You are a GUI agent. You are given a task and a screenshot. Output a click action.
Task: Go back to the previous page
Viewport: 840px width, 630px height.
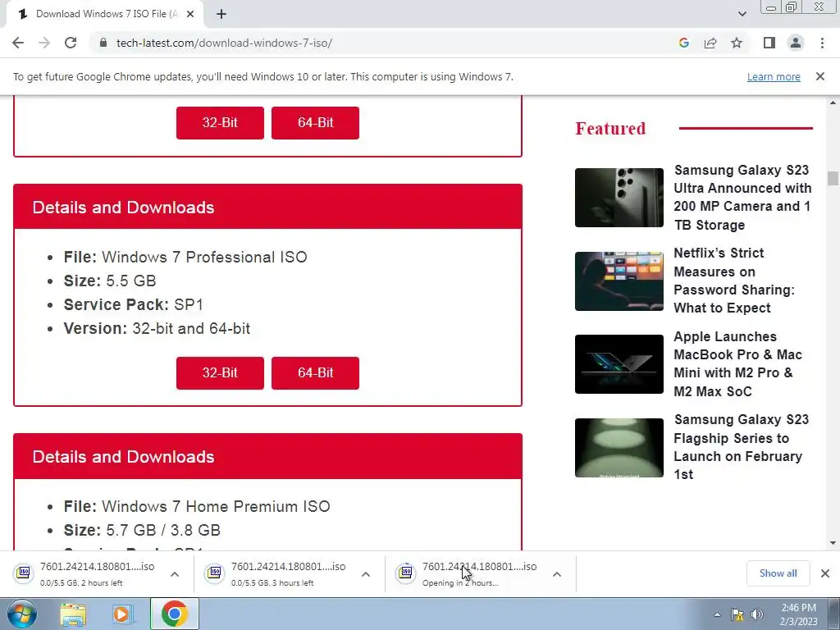coord(18,43)
